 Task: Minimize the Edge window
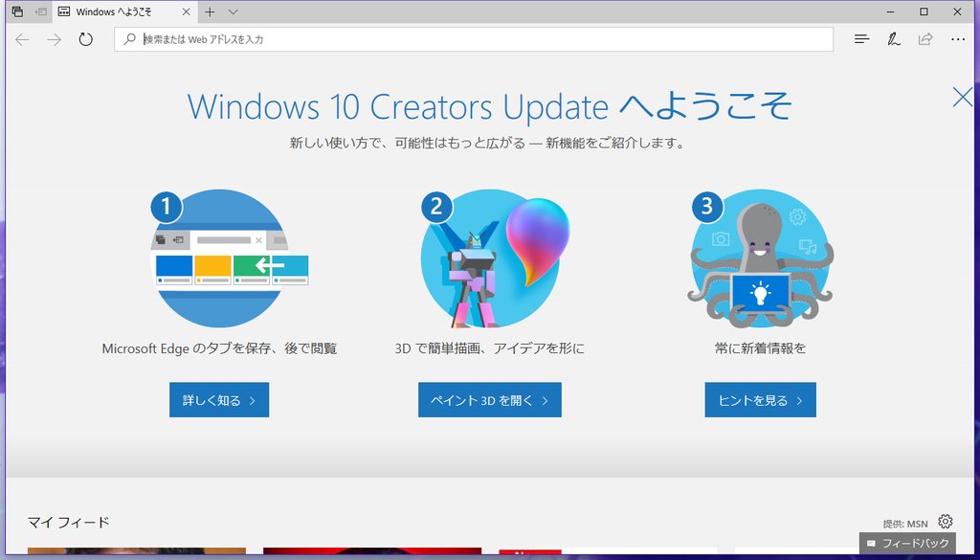[x=891, y=11]
